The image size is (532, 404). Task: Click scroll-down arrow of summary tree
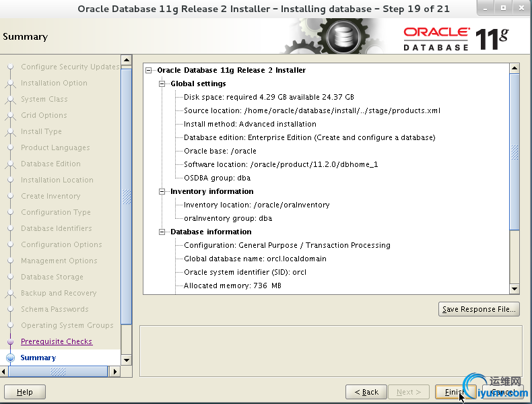pos(514,289)
